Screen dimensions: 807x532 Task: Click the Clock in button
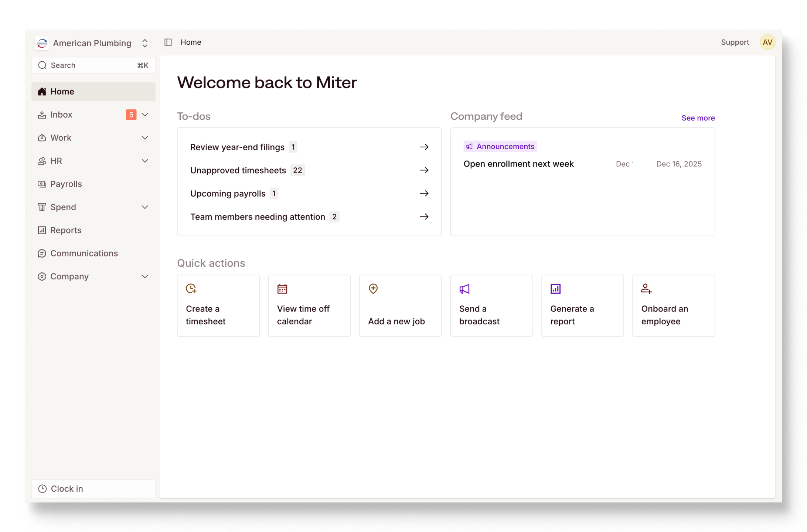93,489
